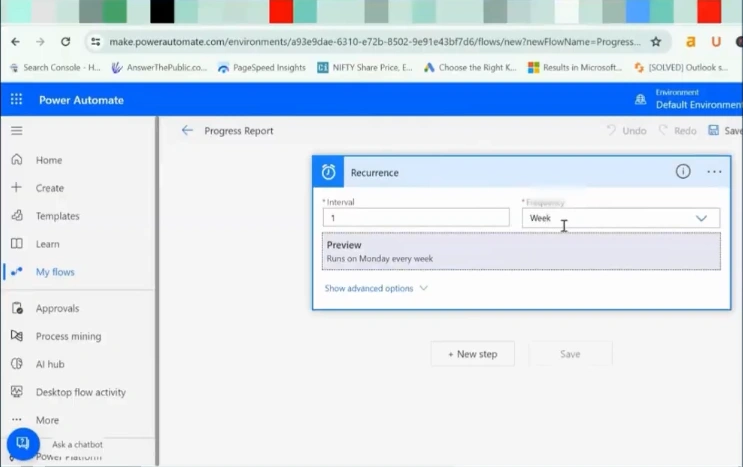
Task: Expand Show advanced options
Action: [376, 288]
